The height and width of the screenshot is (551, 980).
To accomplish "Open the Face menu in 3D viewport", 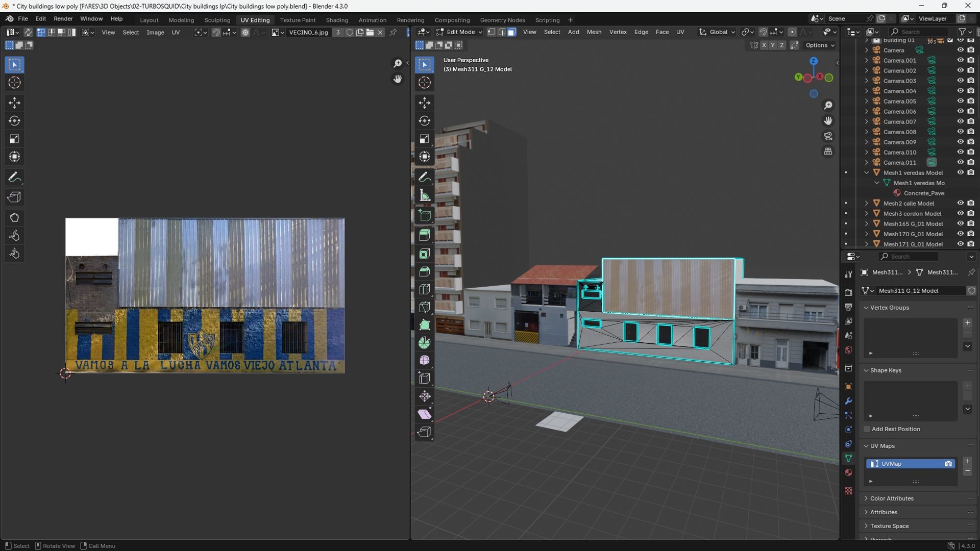I will (662, 32).
